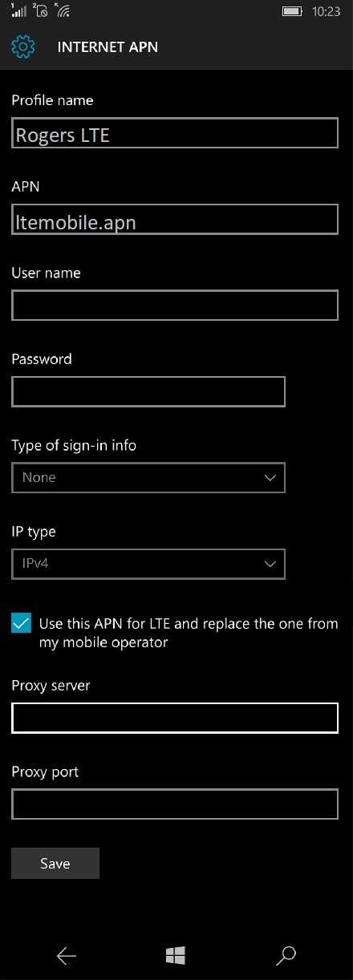Tap the battery status icon
Viewport: 353px width, 980px height.
coord(293,12)
